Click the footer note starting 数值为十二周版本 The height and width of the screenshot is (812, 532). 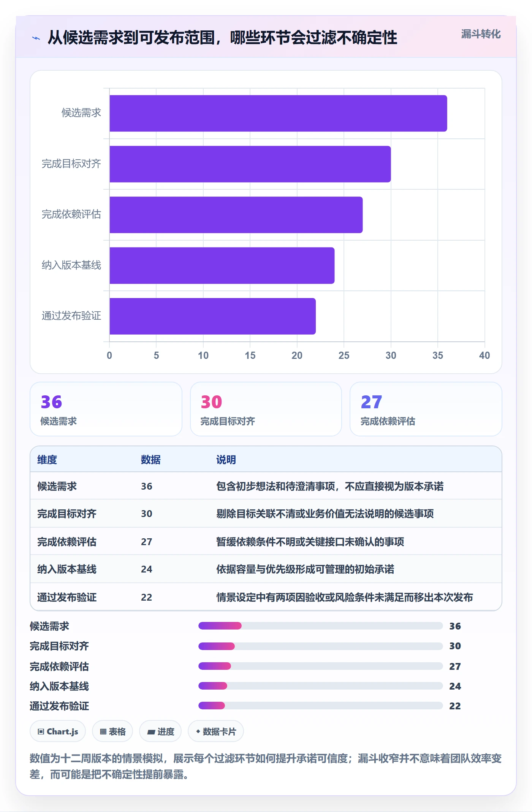point(266,766)
